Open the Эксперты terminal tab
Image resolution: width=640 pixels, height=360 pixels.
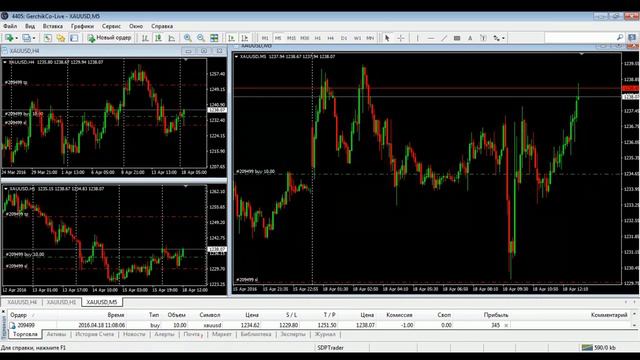click(x=293, y=334)
